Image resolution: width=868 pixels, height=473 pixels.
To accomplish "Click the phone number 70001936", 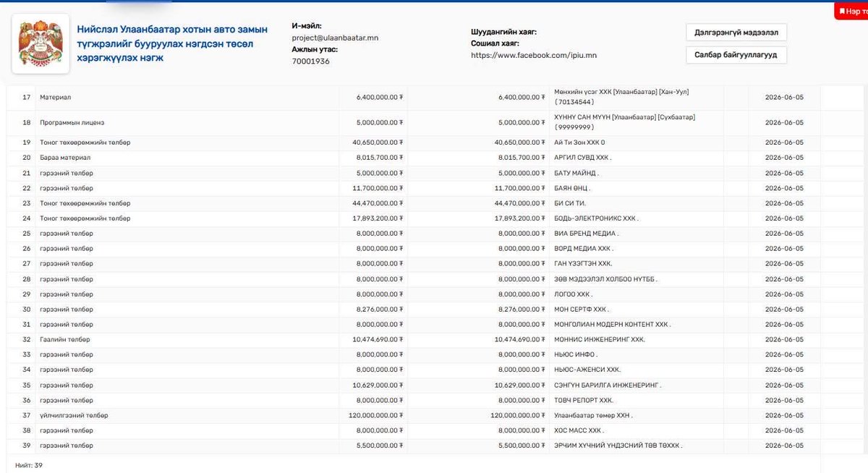I will (311, 61).
